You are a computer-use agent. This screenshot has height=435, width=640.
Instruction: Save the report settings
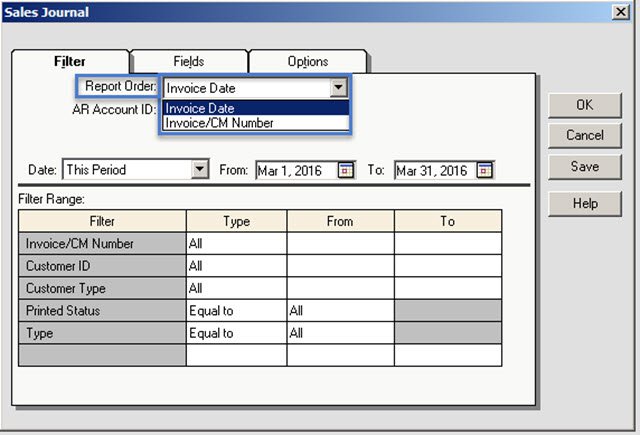point(585,167)
